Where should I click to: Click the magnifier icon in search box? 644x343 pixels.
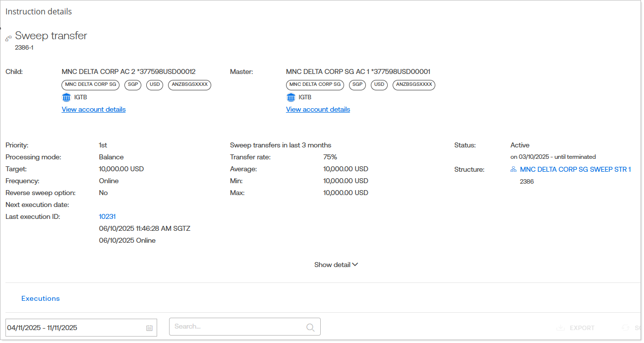(x=310, y=327)
